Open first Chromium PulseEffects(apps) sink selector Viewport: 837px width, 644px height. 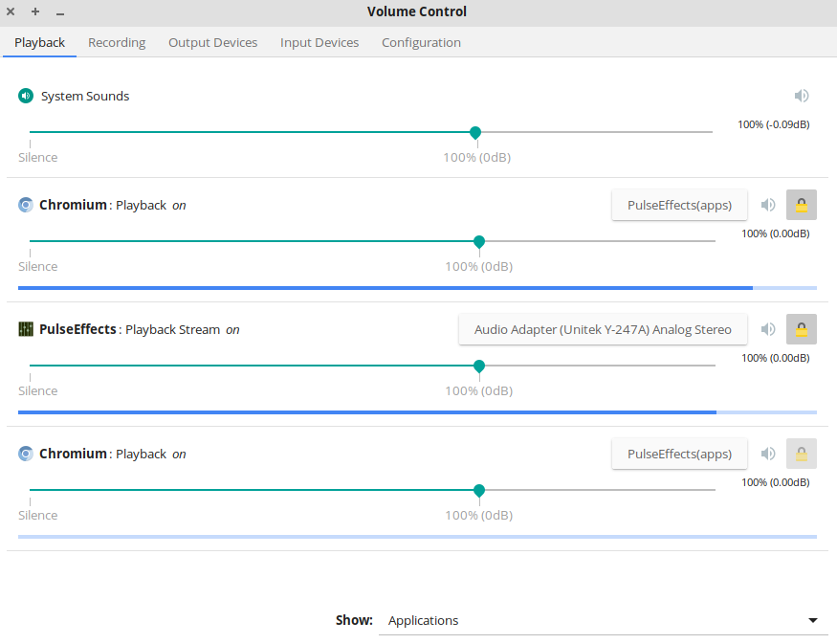pos(679,205)
